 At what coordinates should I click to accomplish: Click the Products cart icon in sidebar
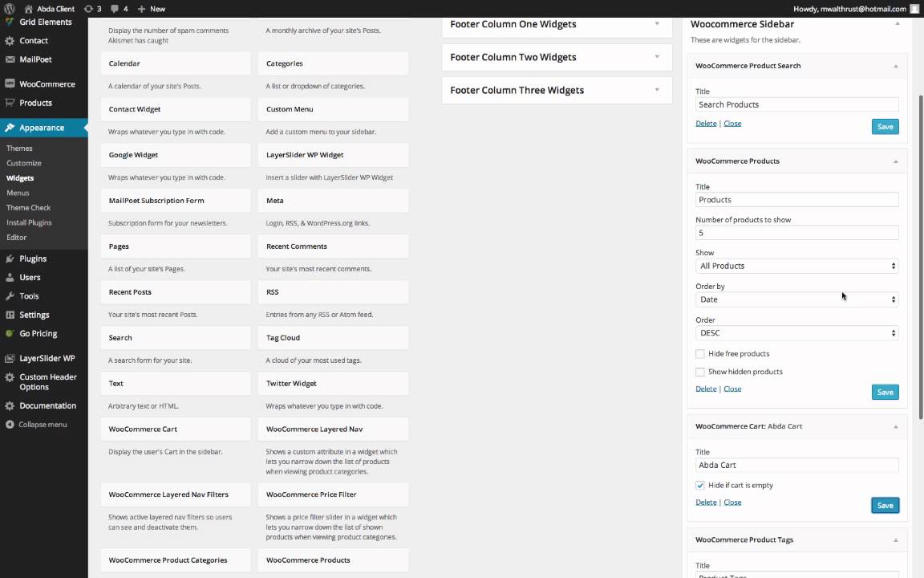click(x=10, y=103)
